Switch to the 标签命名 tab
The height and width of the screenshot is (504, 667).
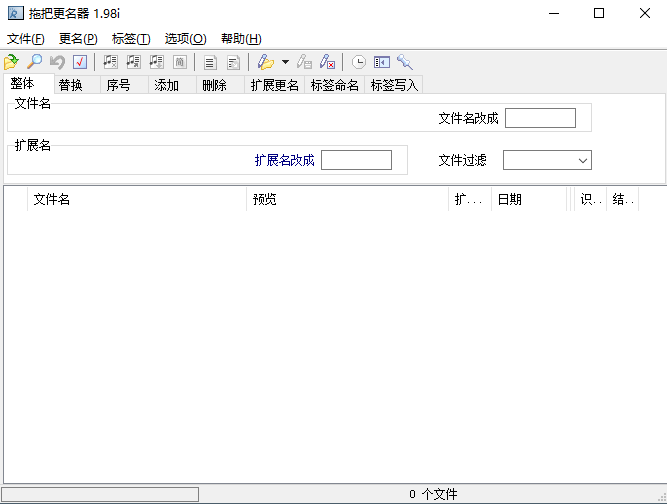click(335, 85)
